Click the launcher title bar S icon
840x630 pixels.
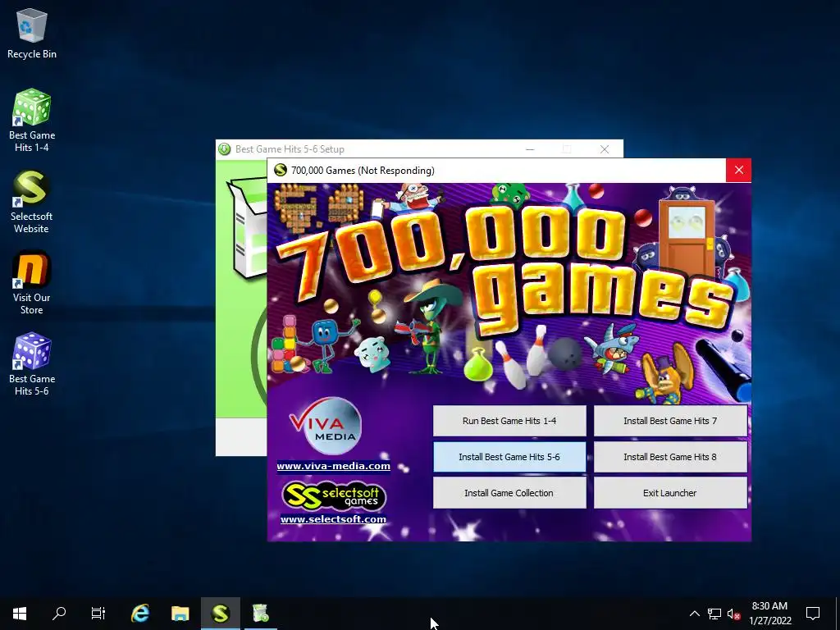point(281,171)
